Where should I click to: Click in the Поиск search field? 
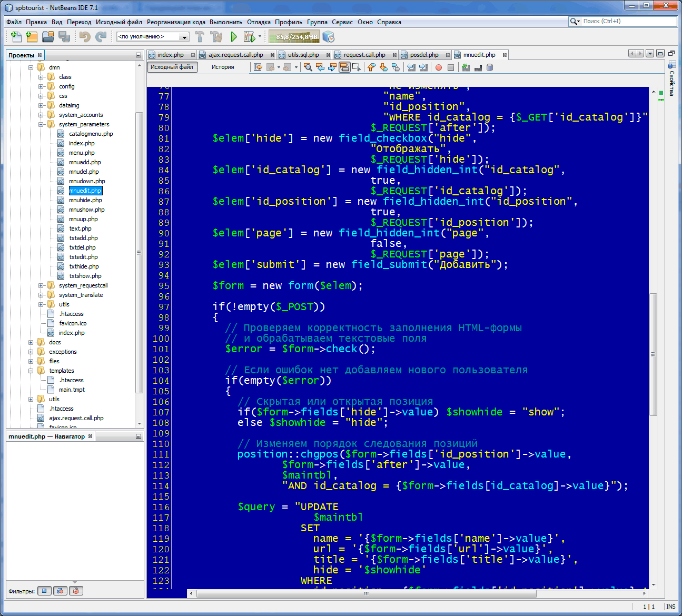pos(629,21)
